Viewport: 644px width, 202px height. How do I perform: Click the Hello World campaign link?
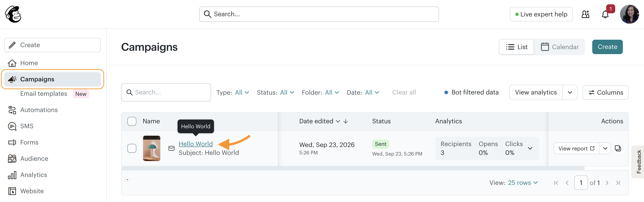(x=196, y=144)
